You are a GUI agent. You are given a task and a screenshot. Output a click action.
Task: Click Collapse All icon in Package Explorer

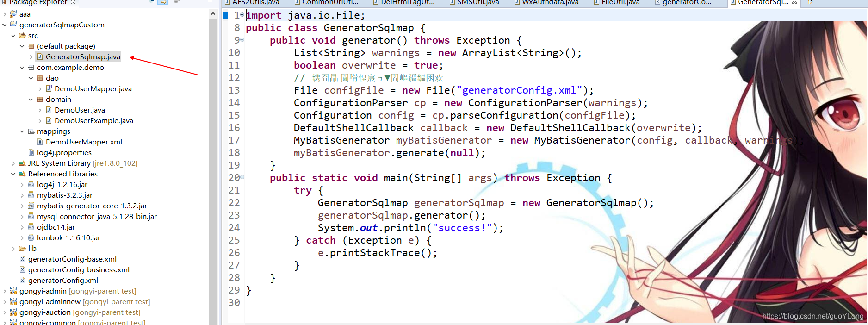[152, 2]
